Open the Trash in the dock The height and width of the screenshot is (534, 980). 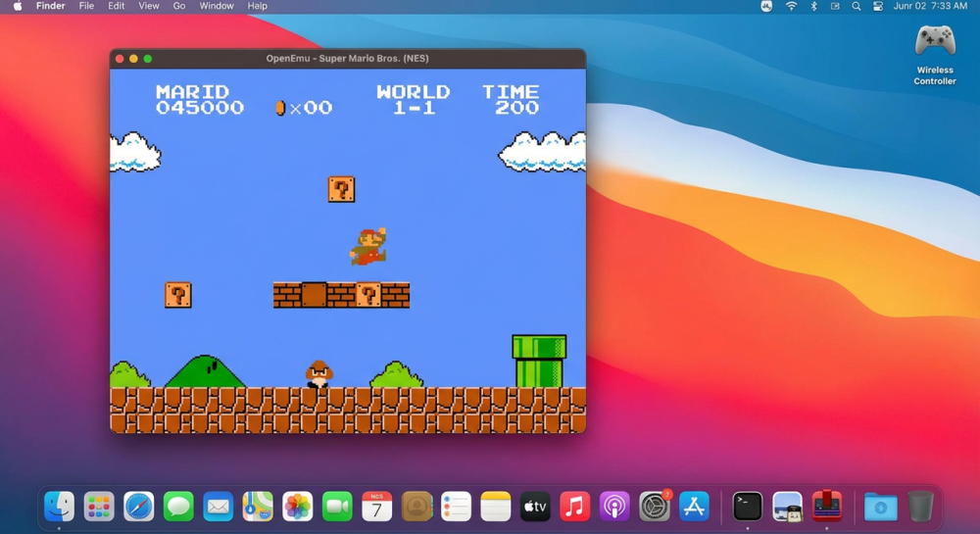tap(920, 506)
